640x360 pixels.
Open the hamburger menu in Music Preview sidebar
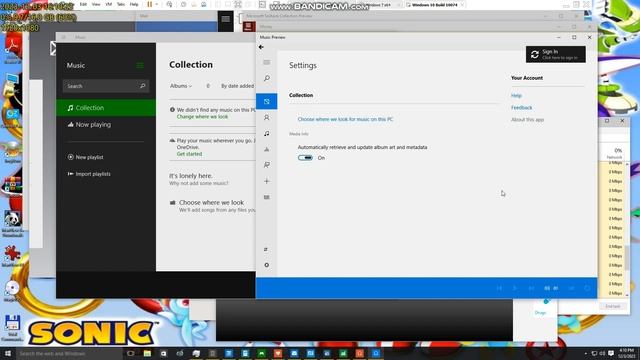click(267, 62)
